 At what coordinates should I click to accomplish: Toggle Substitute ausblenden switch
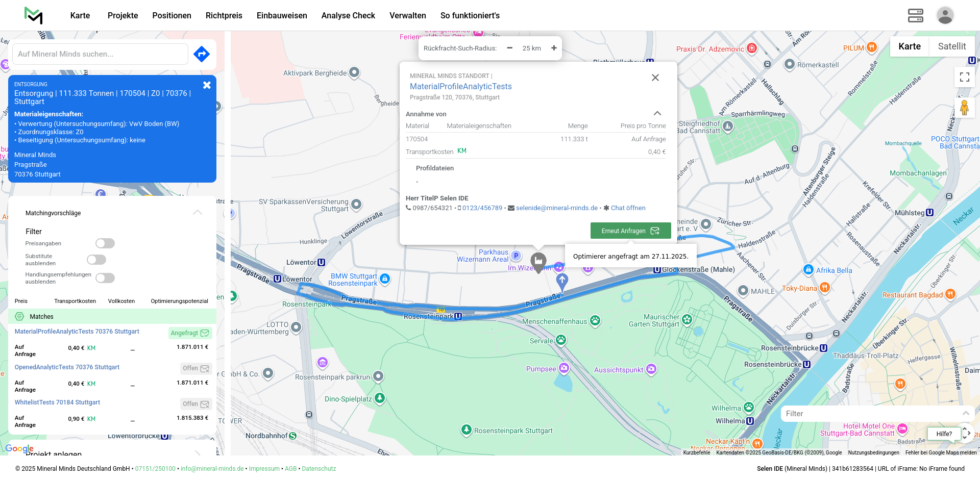[x=96, y=260]
